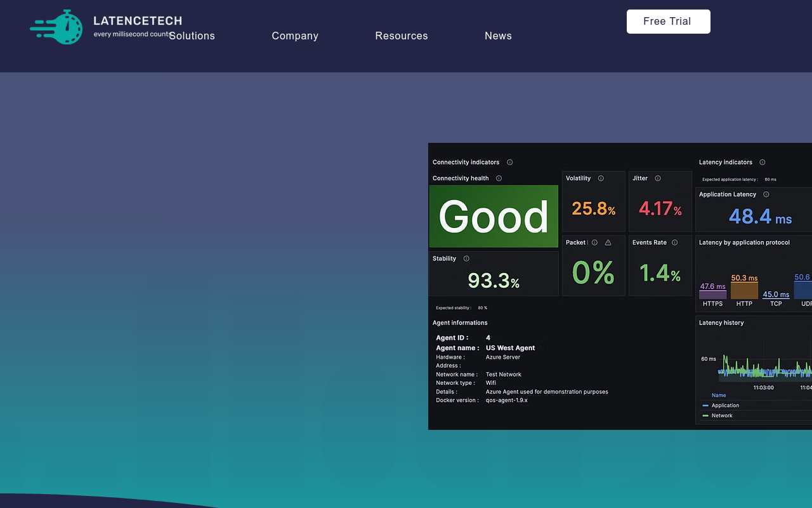Image resolution: width=812 pixels, height=508 pixels.
Task: Click the 0% packet loss value
Action: (x=593, y=273)
